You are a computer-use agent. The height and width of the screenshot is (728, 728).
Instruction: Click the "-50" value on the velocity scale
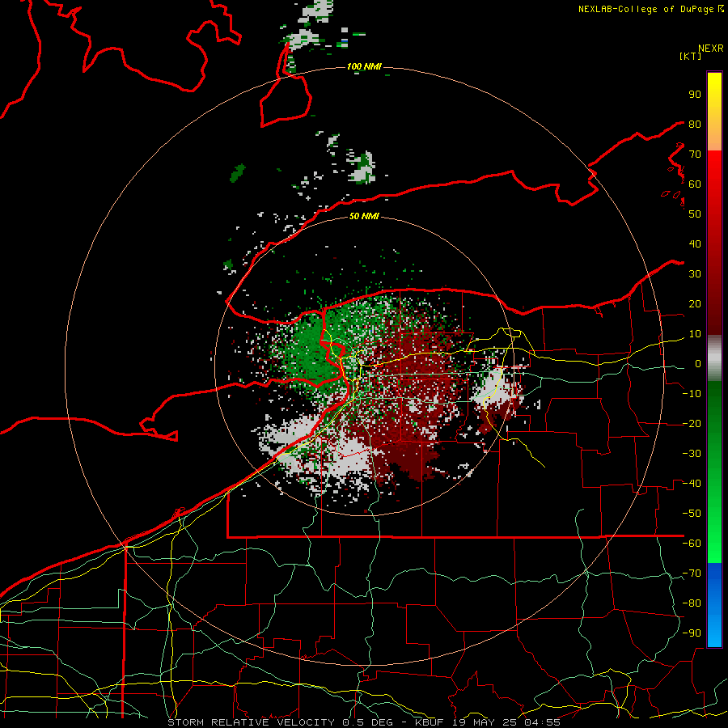click(x=692, y=514)
